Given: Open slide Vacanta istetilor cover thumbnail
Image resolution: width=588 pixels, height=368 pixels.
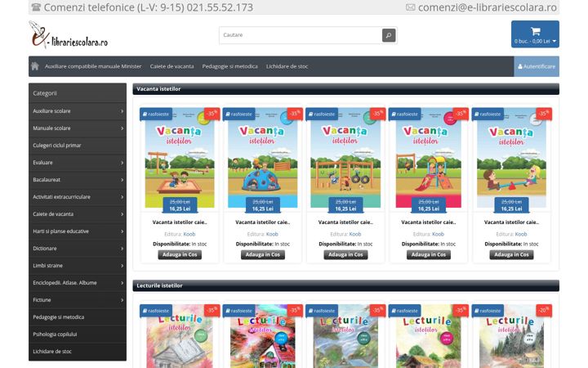Looking at the screenshot, I should tap(428, 158).
